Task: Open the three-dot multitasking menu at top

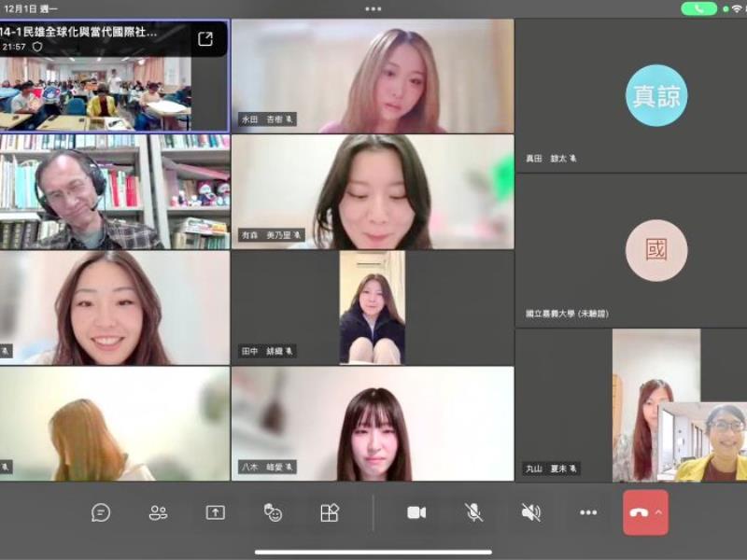Action: coord(373,8)
